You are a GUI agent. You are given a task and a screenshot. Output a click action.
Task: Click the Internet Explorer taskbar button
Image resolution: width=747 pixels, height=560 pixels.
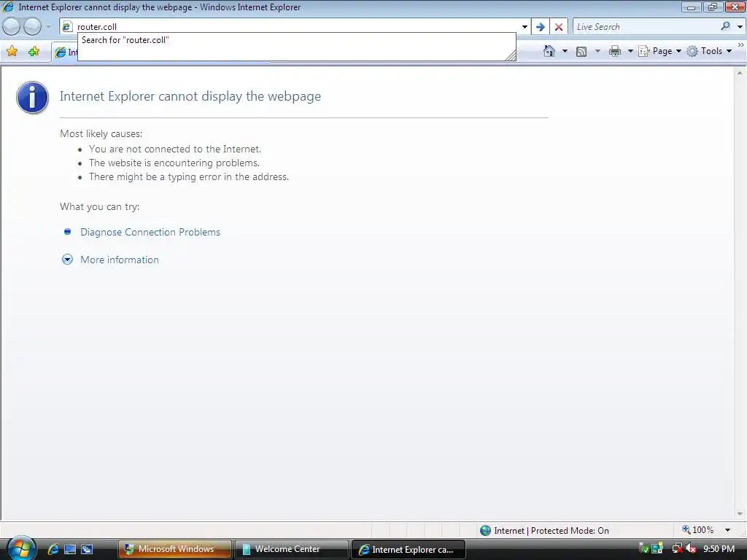(409, 549)
